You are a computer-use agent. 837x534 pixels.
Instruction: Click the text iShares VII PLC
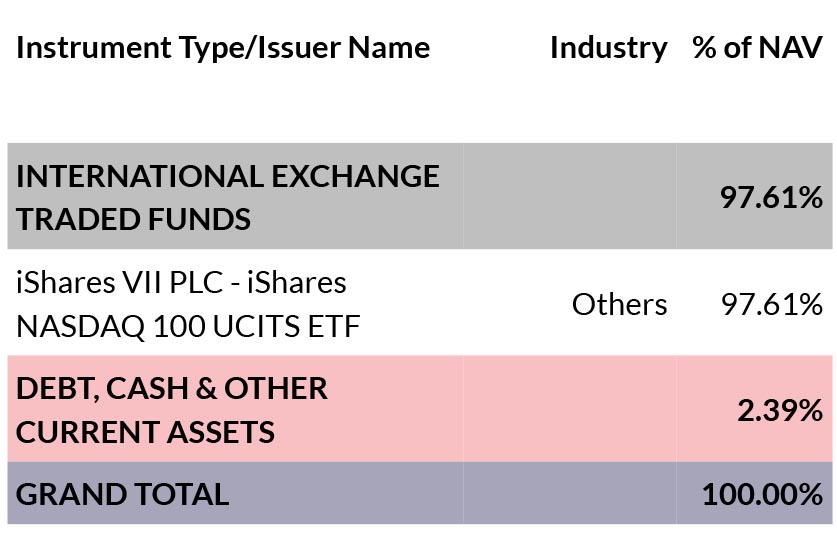(120, 282)
